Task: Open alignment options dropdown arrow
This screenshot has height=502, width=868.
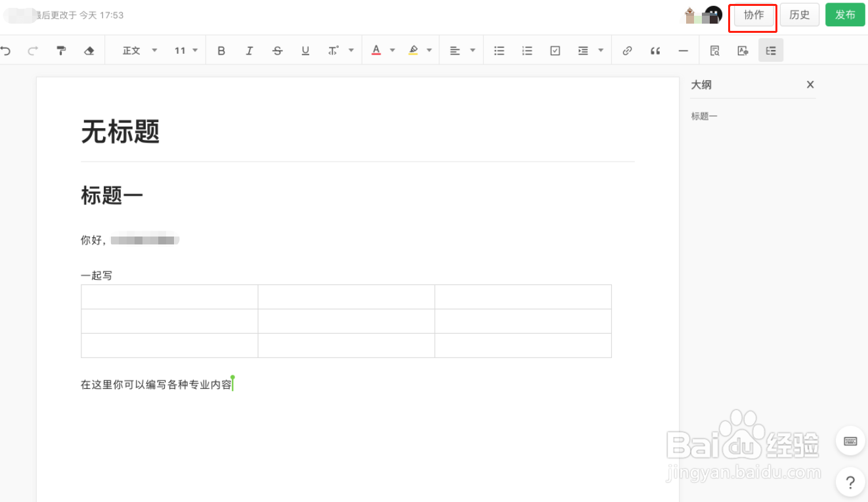Action: 473,51
